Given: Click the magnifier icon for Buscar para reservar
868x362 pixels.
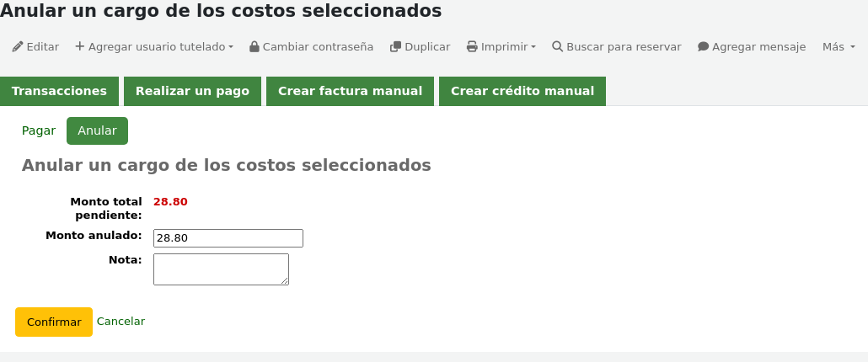Looking at the screenshot, I should click(x=557, y=46).
